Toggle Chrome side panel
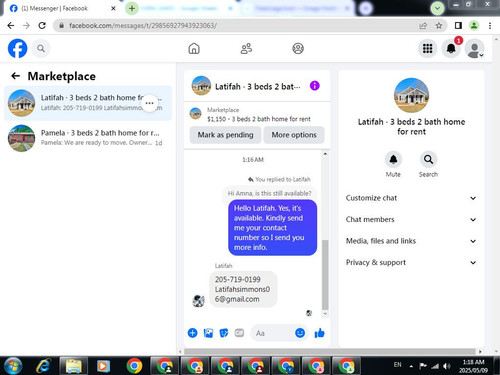This screenshot has width=500, height=375. 458,25
